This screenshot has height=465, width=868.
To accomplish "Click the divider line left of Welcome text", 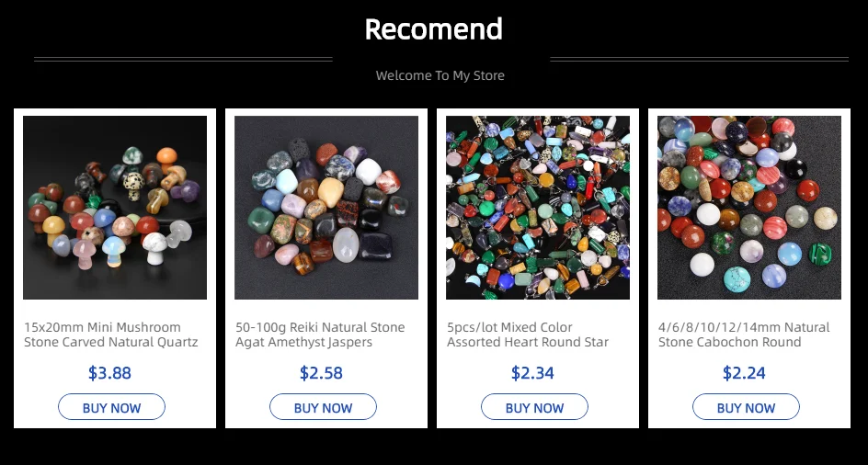I will [x=183, y=60].
